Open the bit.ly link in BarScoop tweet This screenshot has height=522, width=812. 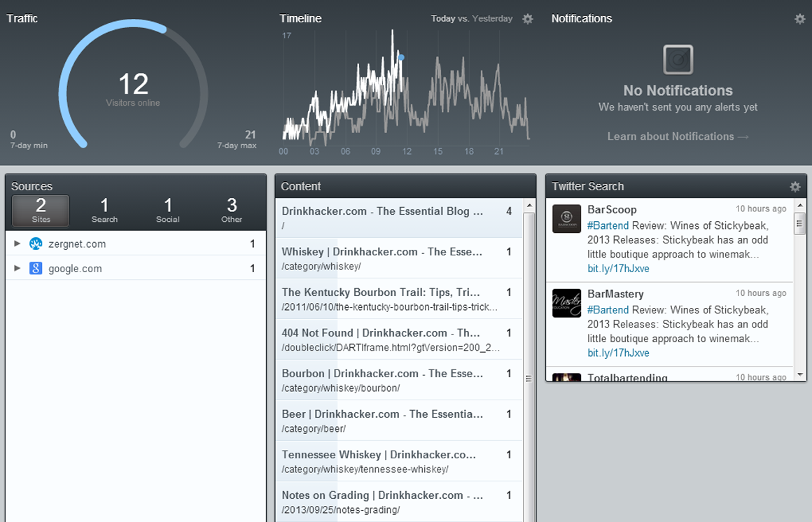pos(618,269)
